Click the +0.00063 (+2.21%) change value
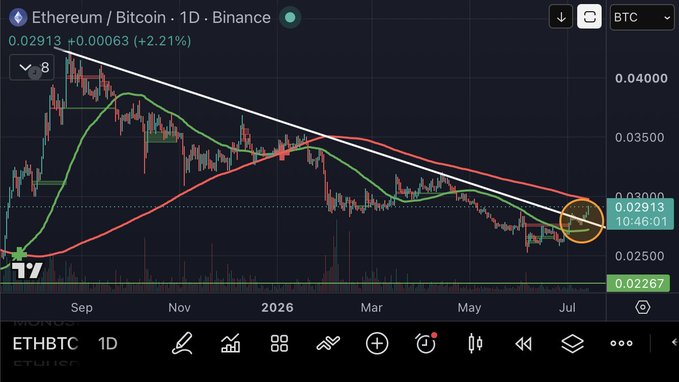Viewport: 679px width, 382px height. pos(129,41)
